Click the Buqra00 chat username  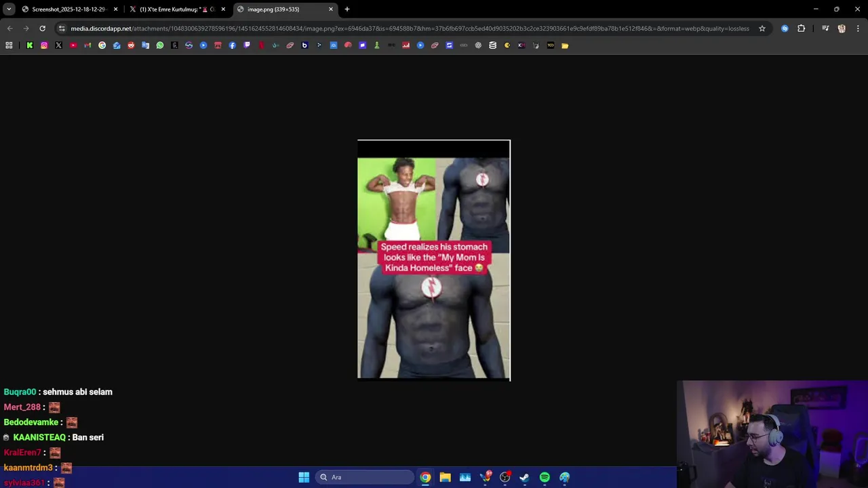coord(20,392)
